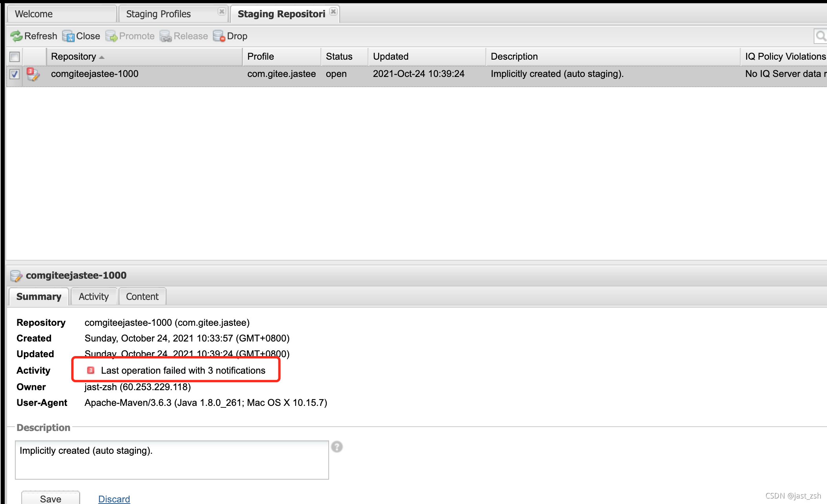Uncheck the comgiteejastee-1000 row checkbox

pyautogui.click(x=15, y=74)
